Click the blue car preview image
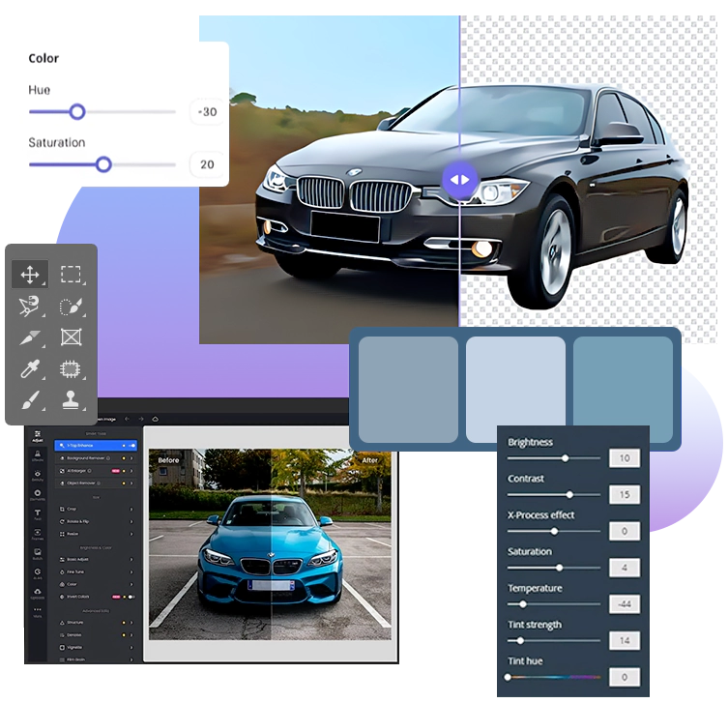728x703 pixels. click(x=270, y=544)
